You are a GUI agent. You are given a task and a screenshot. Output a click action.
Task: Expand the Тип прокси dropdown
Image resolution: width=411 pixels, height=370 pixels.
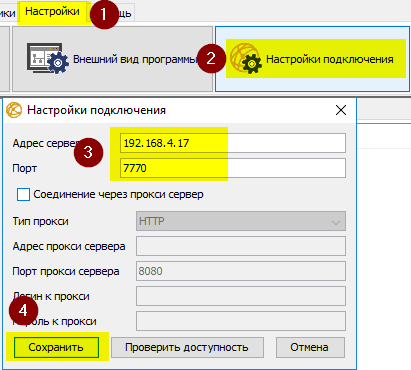pyautogui.click(x=241, y=221)
